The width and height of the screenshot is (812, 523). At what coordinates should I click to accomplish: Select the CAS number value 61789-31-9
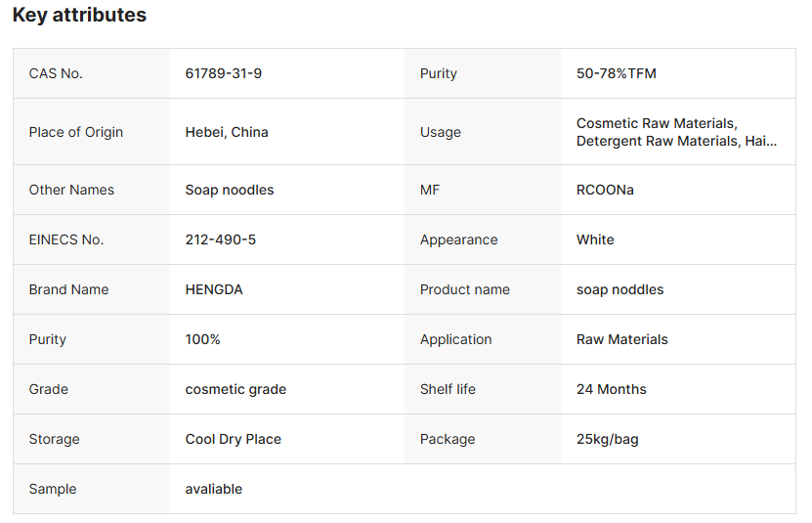[223, 73]
